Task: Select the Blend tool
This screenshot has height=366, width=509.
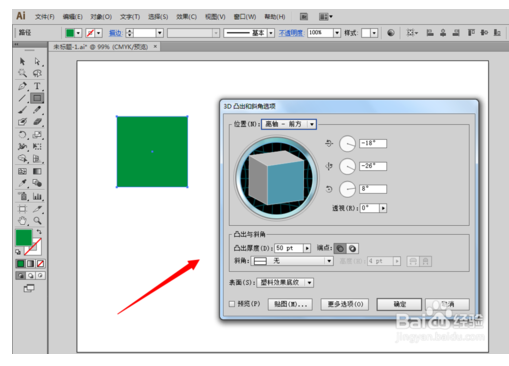Action: coord(37,183)
